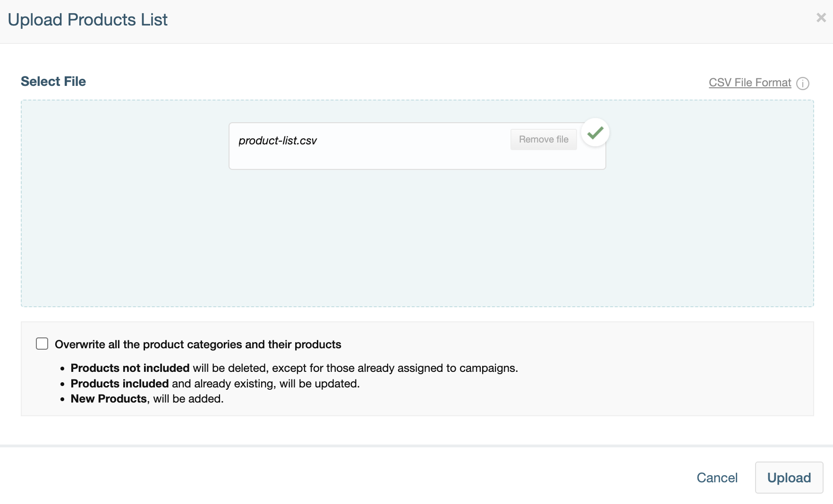
Task: Cancel the product list upload
Action: point(717,478)
